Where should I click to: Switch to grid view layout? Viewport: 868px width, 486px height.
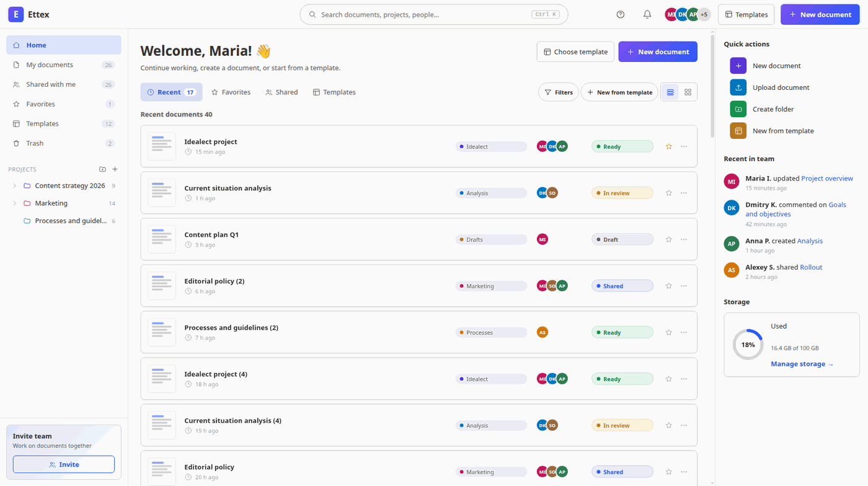(x=688, y=92)
